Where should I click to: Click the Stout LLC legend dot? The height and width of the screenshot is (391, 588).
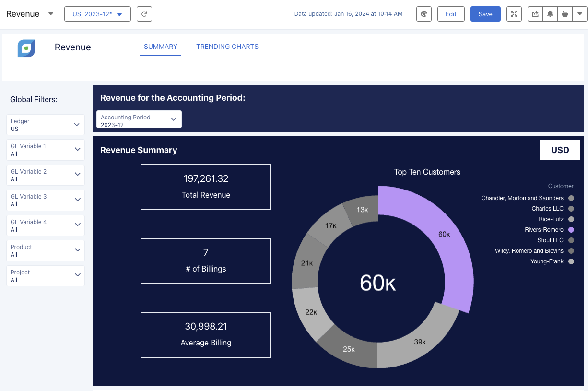571,240
